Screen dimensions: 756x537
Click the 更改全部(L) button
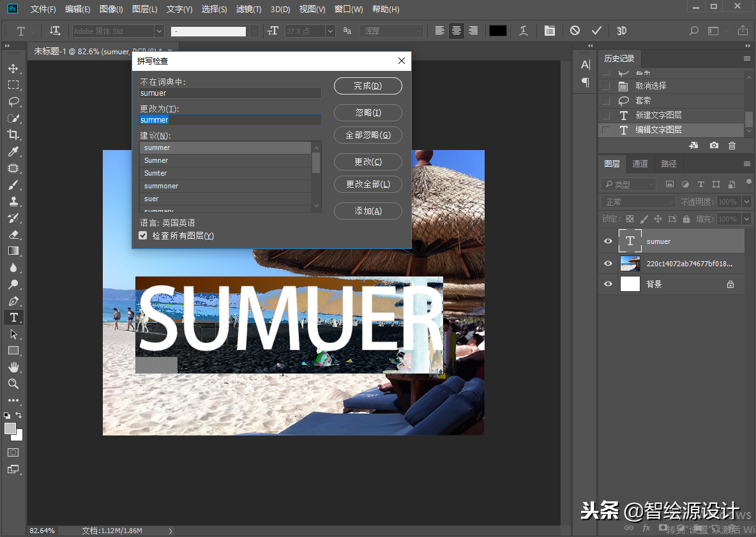[x=368, y=184]
